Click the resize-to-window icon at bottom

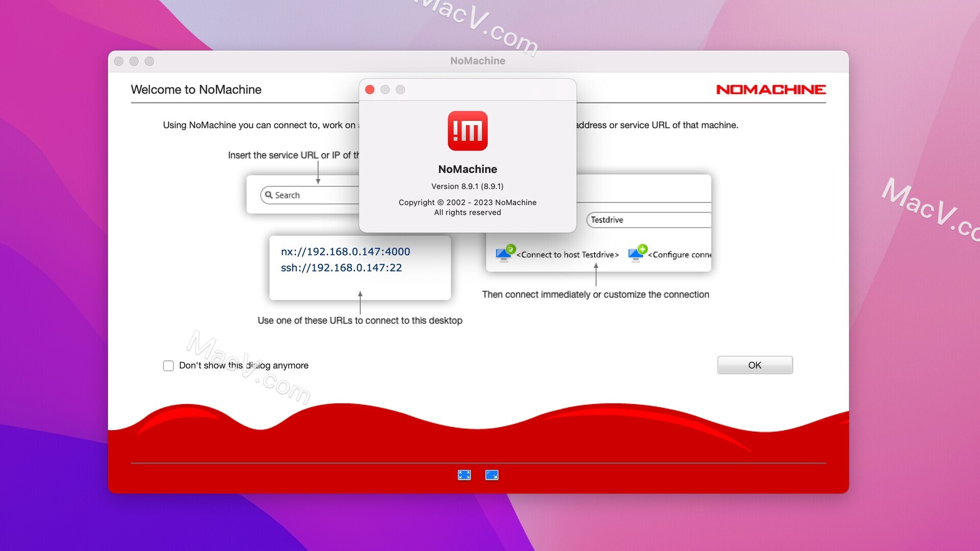(x=492, y=475)
